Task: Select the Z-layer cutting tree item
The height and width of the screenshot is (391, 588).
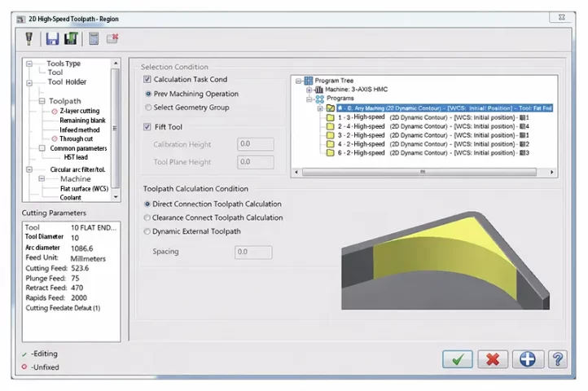Action: tap(79, 111)
